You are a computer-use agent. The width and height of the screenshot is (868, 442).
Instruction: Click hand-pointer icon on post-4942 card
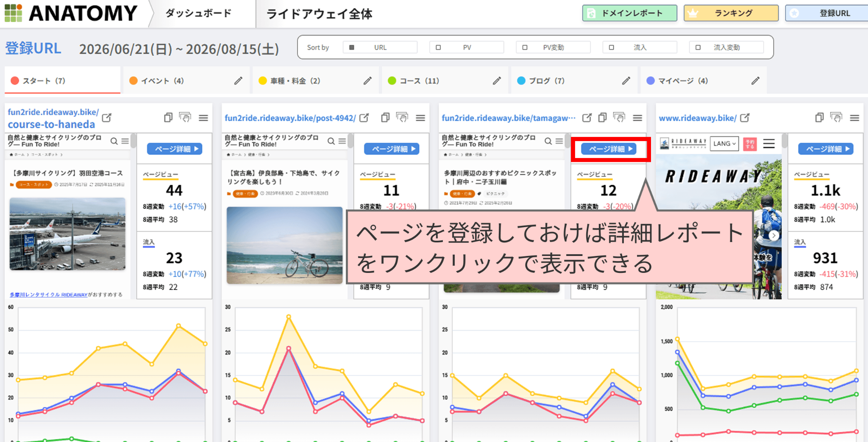[x=402, y=117]
